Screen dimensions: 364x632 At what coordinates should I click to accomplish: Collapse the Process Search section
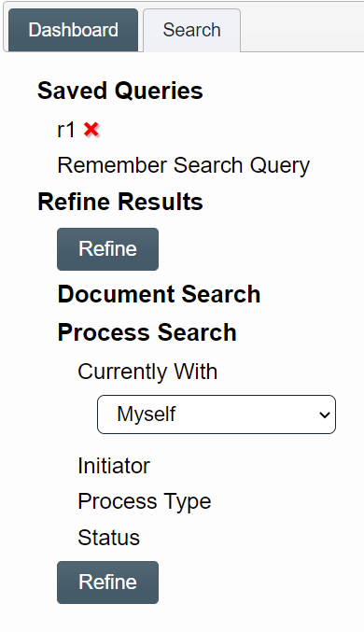click(147, 332)
